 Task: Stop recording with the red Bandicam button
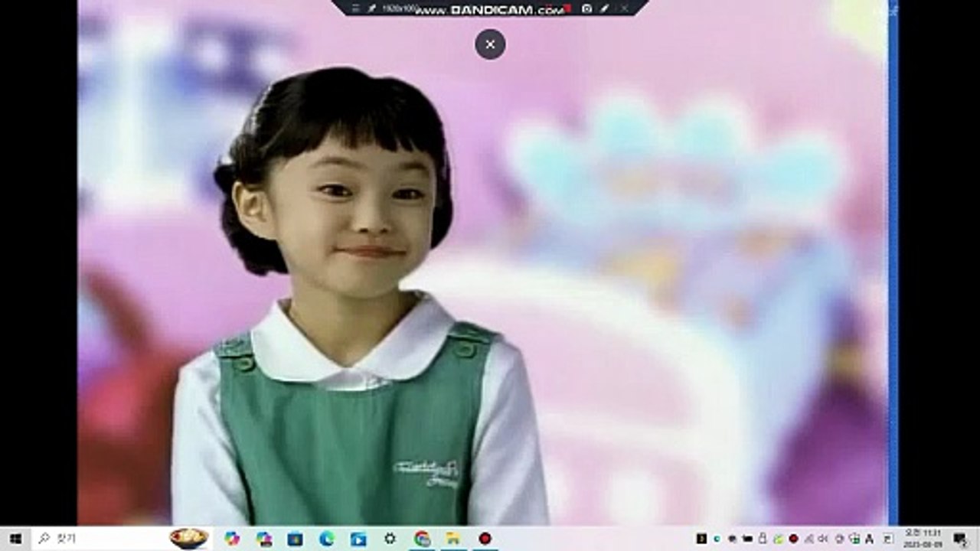point(567,8)
